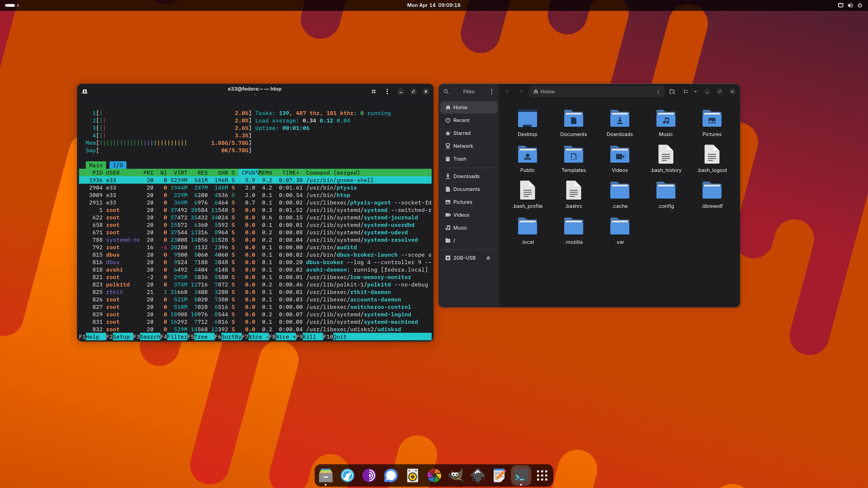Image resolution: width=868 pixels, height=488 pixels.
Task: Click new-tab icon in terminal title bar left
Action: pos(85,91)
